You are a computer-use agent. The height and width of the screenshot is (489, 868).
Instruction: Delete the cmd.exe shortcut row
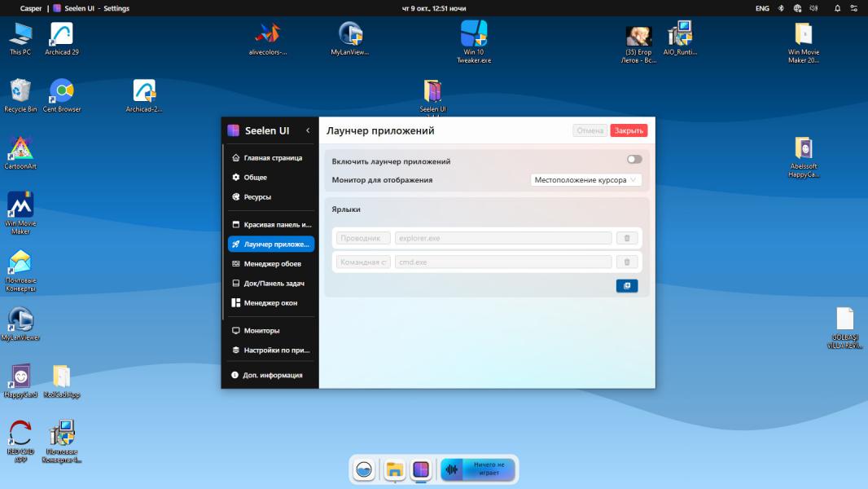pos(626,262)
